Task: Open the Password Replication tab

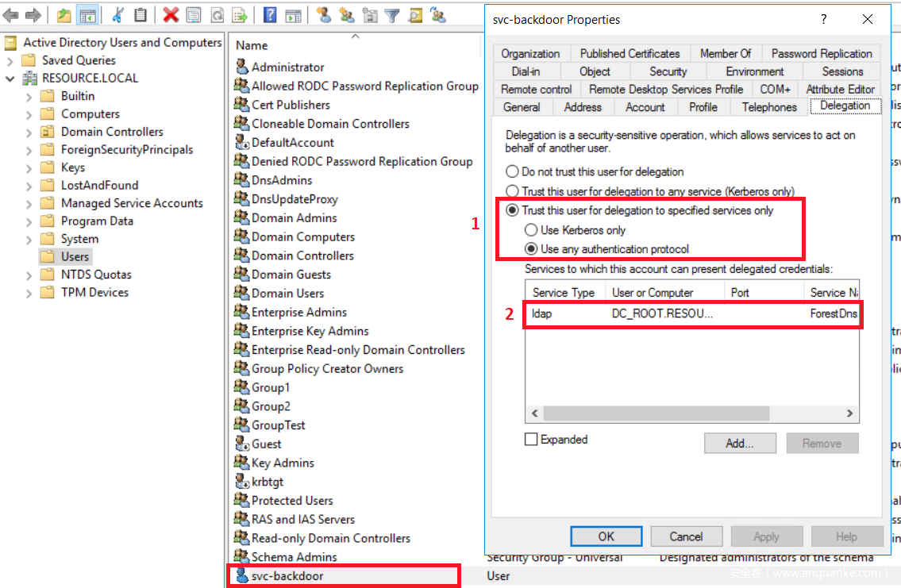Action: pos(822,53)
